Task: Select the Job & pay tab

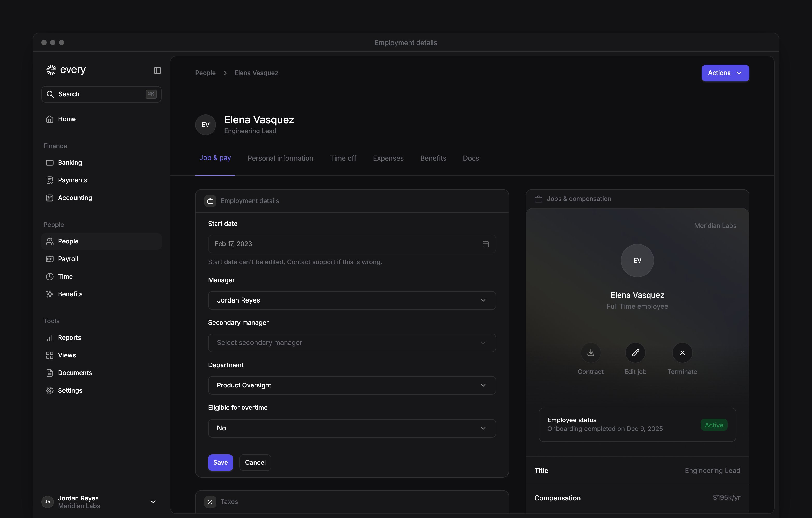Action: (215, 158)
